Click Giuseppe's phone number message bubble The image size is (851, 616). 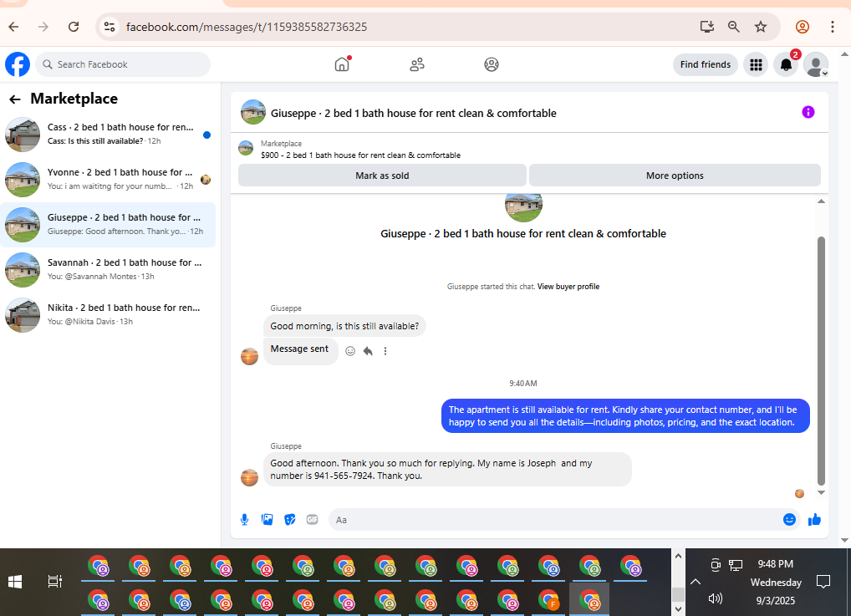tap(447, 470)
